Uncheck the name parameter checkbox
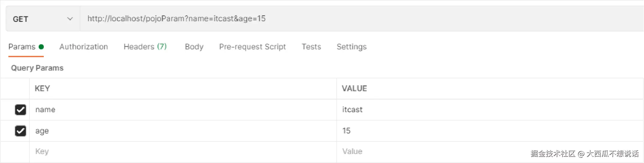Viewport: 644px width, 163px height. pyautogui.click(x=20, y=110)
